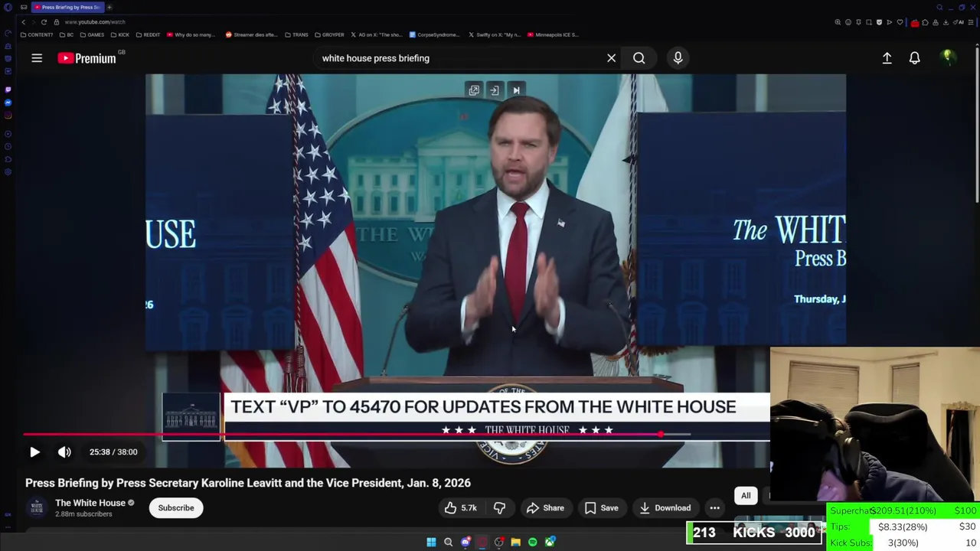Clear the search box with the X
Viewport: 980px width, 551px height.
pos(611,58)
